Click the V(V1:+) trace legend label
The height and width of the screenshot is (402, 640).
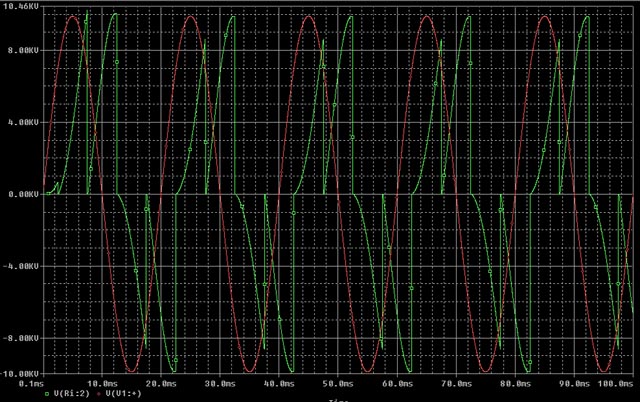[124, 393]
